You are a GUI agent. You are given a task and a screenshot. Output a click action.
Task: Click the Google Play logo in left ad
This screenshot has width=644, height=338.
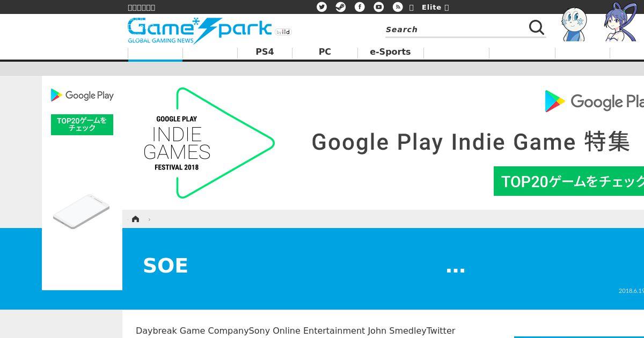coord(82,95)
